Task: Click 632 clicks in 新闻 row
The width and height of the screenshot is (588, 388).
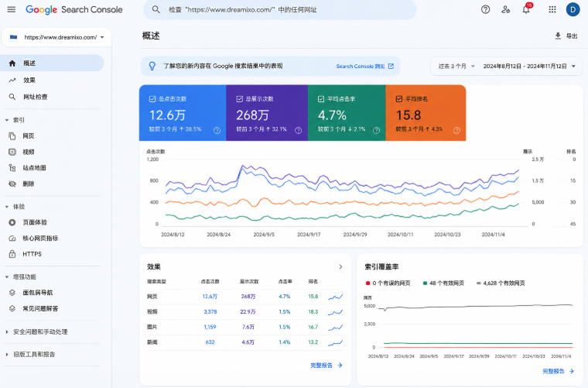Action: 210,342
